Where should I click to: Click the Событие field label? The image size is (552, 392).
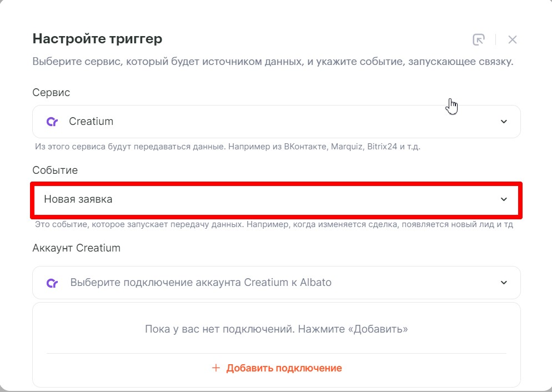point(55,170)
